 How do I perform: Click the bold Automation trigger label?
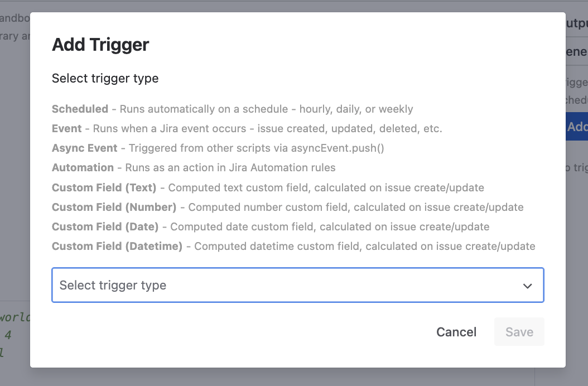tap(83, 167)
